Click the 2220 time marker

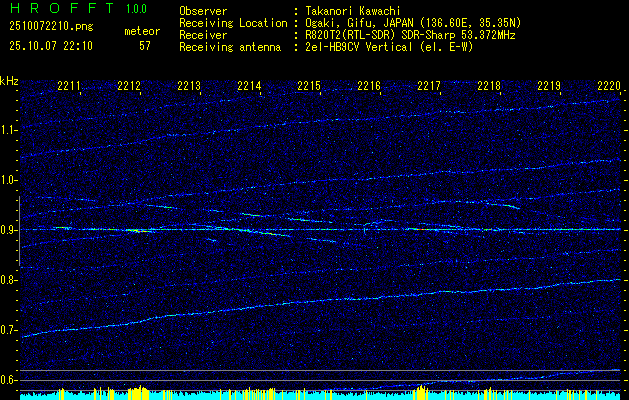coord(609,85)
